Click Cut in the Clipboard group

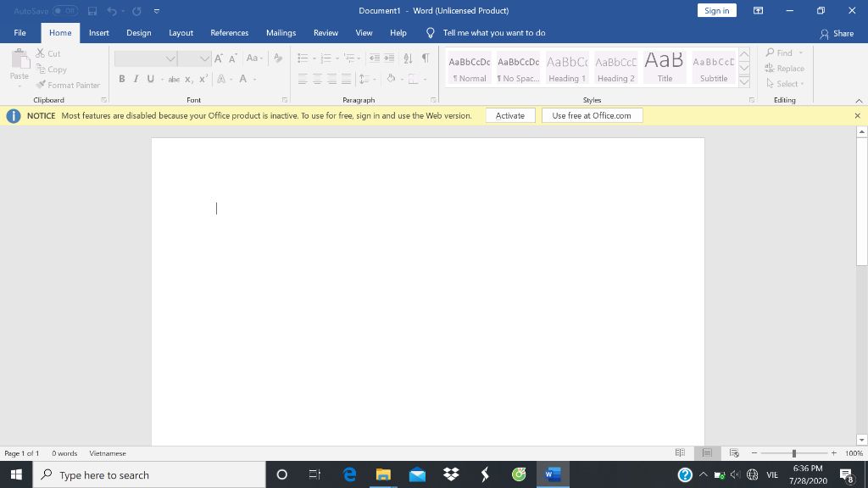pyautogui.click(x=48, y=53)
